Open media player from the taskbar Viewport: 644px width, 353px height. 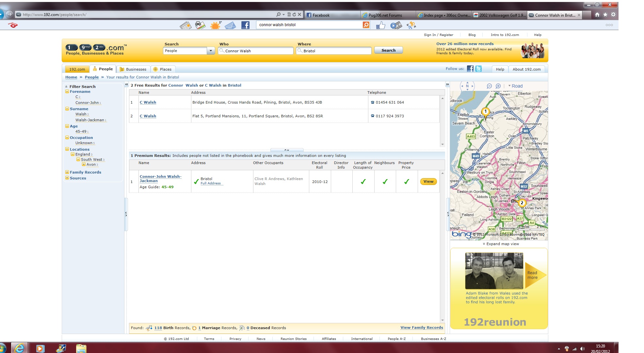[40, 348]
